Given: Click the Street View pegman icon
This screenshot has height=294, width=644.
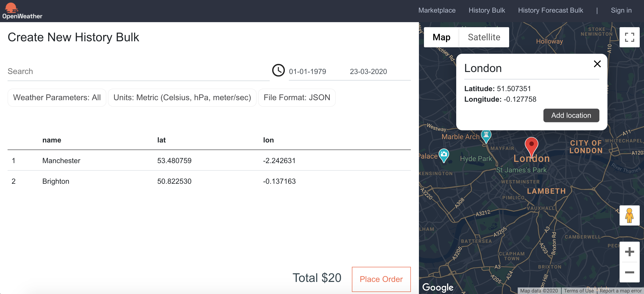Looking at the screenshot, I should click(x=629, y=215).
